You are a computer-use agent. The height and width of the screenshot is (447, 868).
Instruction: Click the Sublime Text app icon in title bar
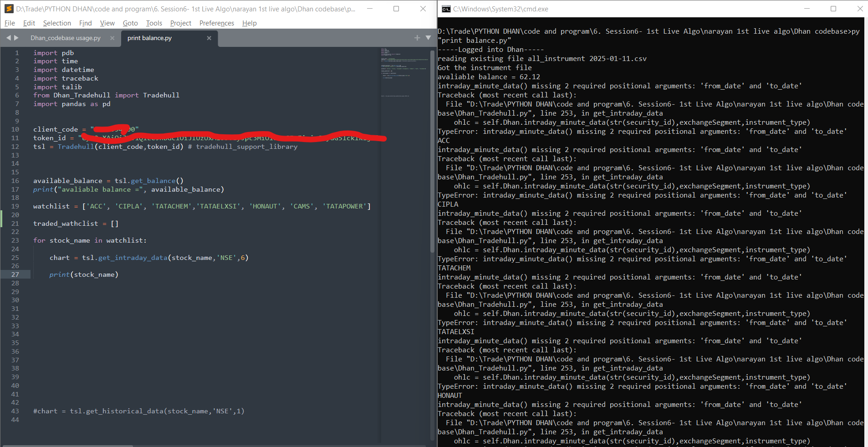coord(9,9)
